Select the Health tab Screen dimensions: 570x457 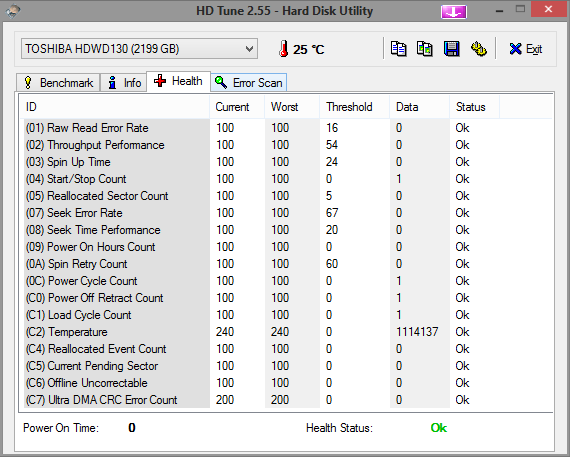click(178, 81)
